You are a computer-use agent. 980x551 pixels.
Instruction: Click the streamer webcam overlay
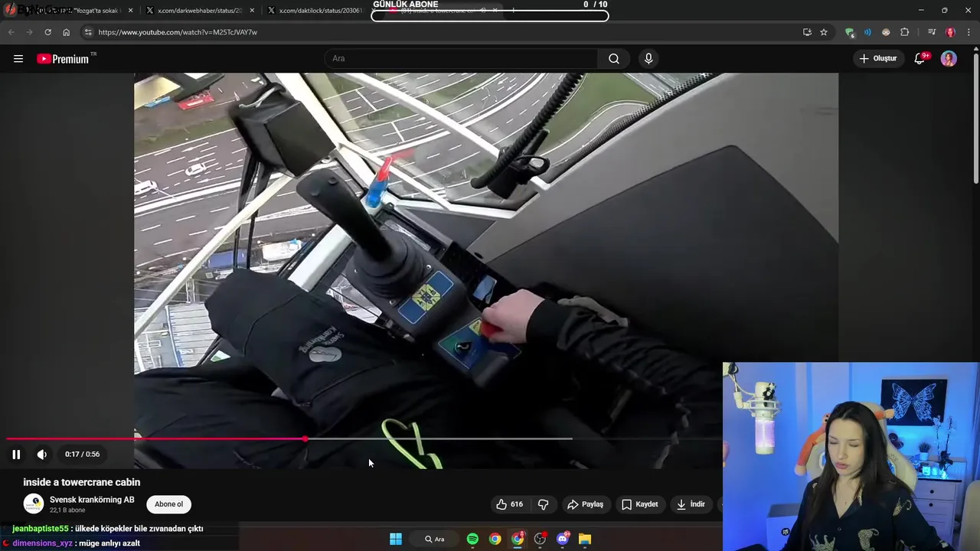851,457
